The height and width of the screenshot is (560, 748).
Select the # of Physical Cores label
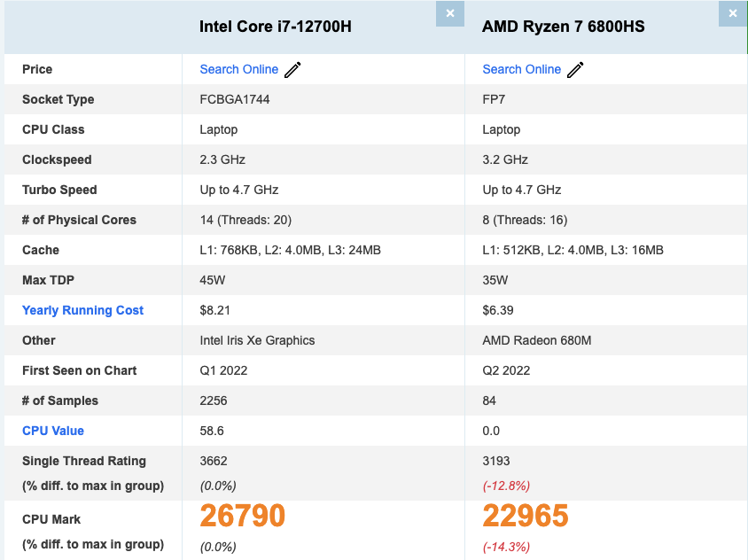tap(79, 220)
